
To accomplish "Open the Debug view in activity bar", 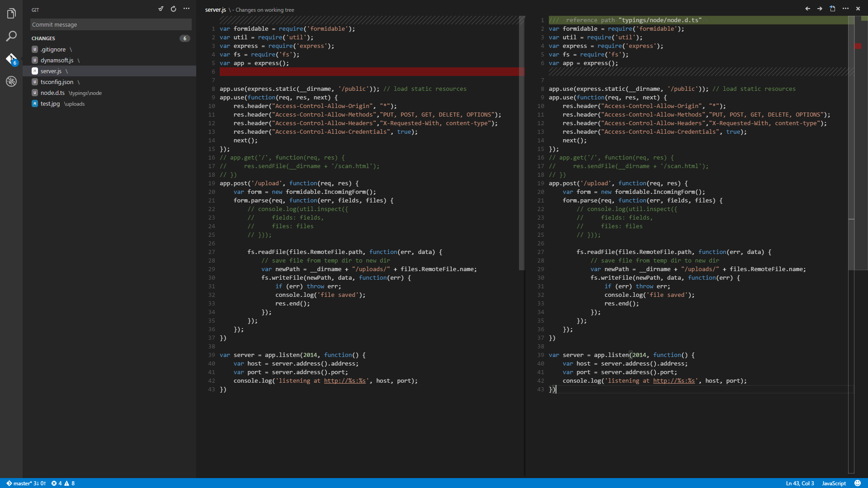I will tap(11, 81).
